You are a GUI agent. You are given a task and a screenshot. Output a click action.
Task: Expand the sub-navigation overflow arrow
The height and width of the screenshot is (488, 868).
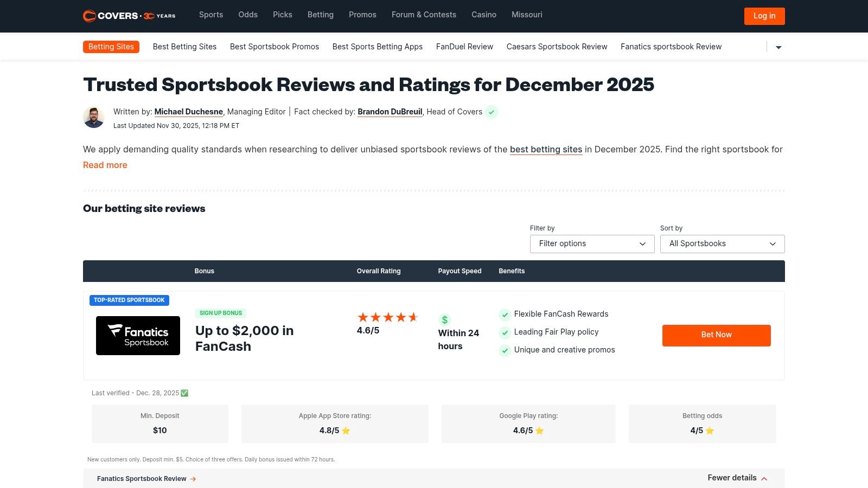[778, 47]
